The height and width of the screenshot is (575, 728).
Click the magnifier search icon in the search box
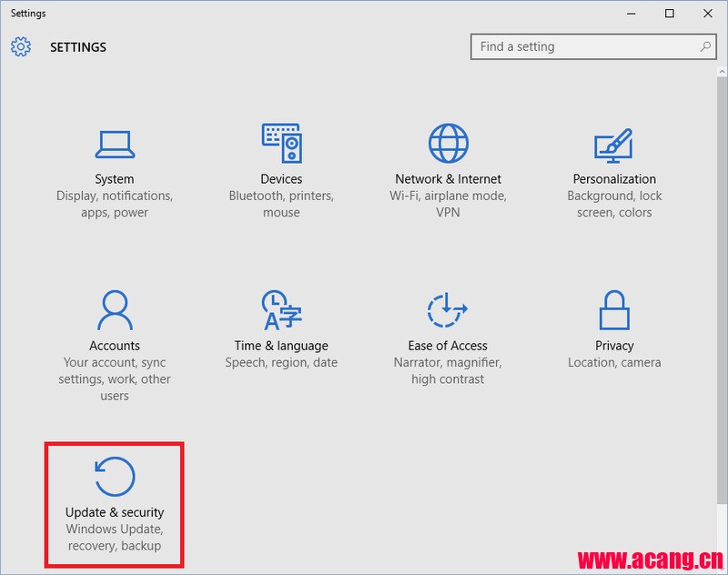pos(705,46)
